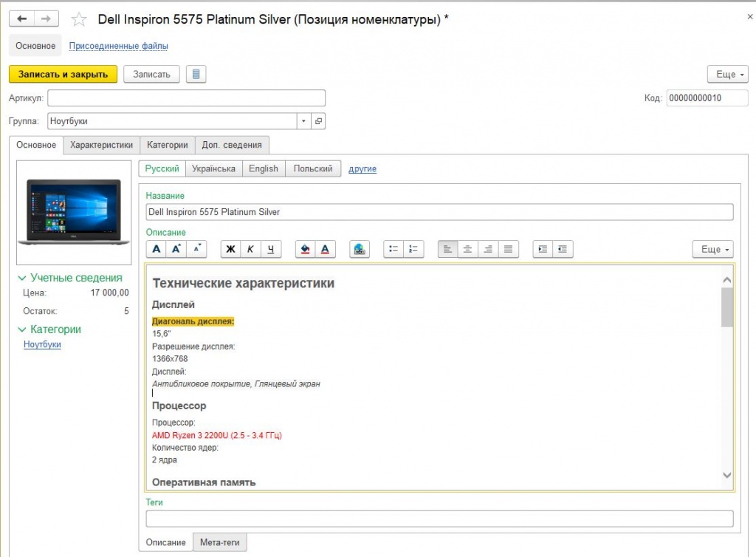
Task: Apply bulleted list formatting
Action: 394,250
